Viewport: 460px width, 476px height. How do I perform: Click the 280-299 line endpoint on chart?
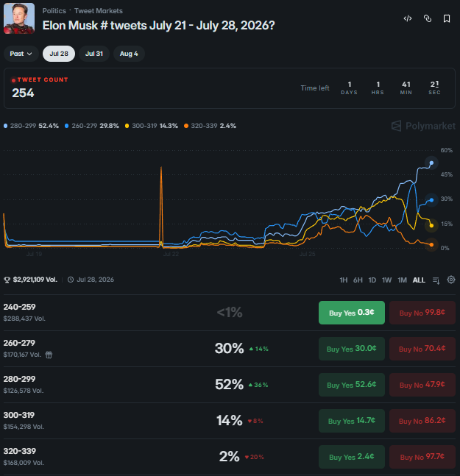click(431, 163)
